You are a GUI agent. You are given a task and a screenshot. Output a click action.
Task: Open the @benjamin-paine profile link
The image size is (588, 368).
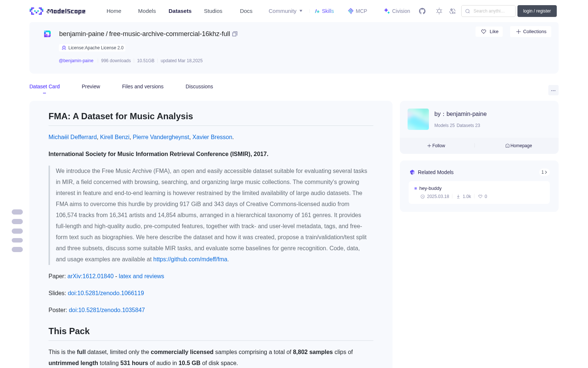[x=76, y=61]
